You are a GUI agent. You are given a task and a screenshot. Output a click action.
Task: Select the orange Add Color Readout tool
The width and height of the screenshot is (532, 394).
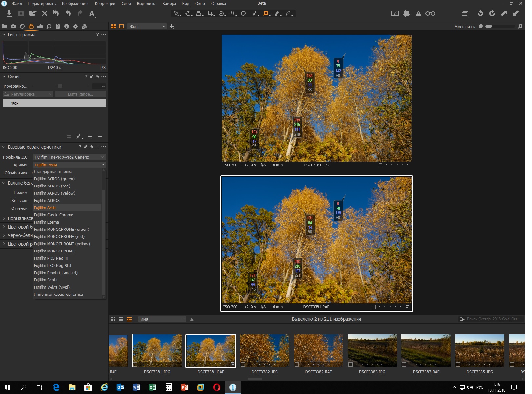tap(267, 14)
